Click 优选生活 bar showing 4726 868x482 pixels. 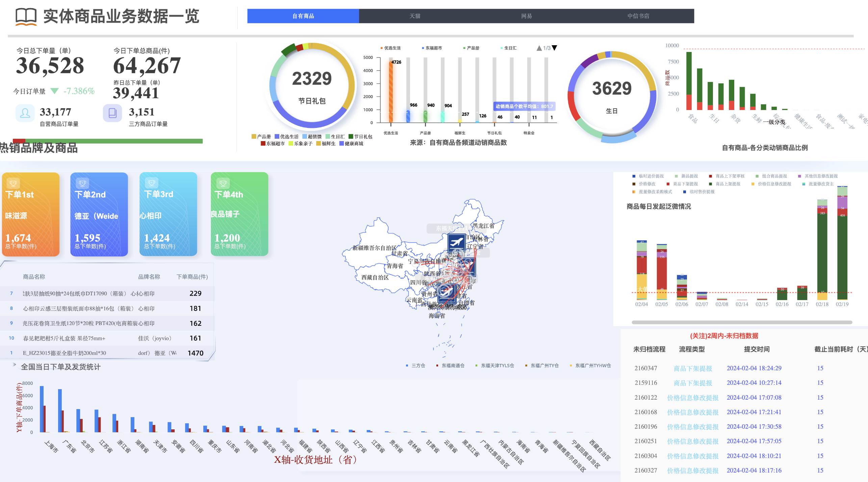point(391,91)
